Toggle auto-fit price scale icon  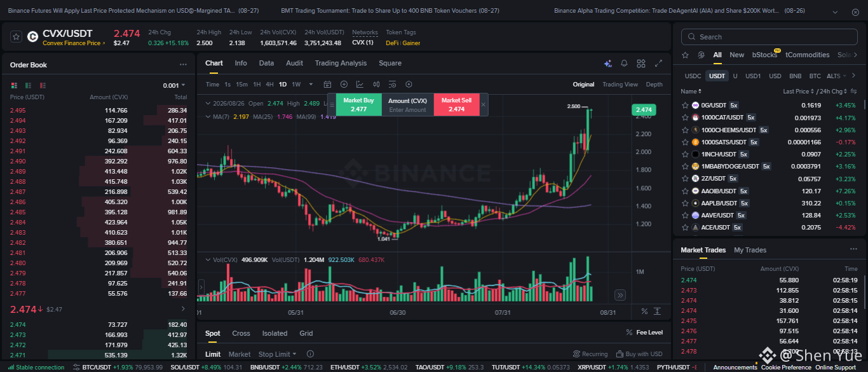click(657, 311)
